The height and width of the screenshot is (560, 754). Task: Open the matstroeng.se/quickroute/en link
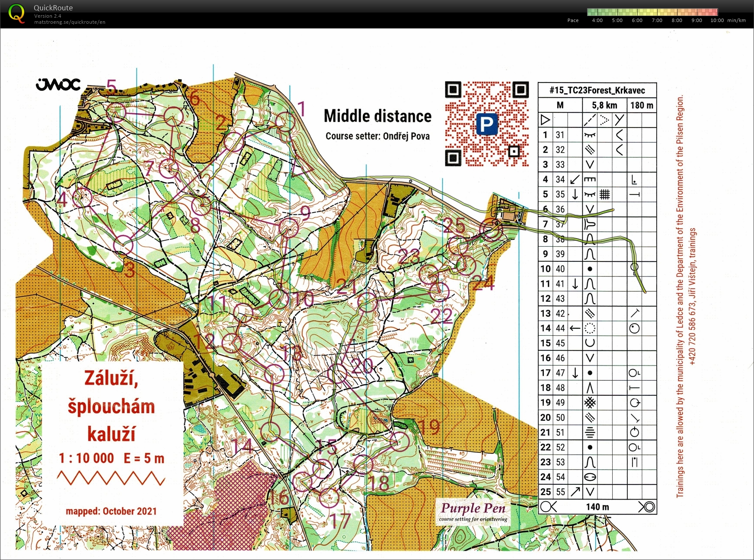coord(70,22)
